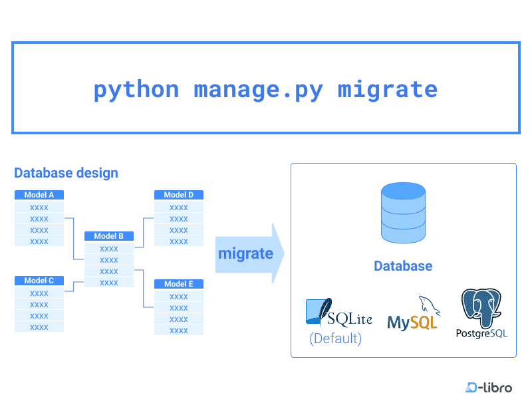Expand the Model C box
532x399 pixels.
(x=39, y=281)
